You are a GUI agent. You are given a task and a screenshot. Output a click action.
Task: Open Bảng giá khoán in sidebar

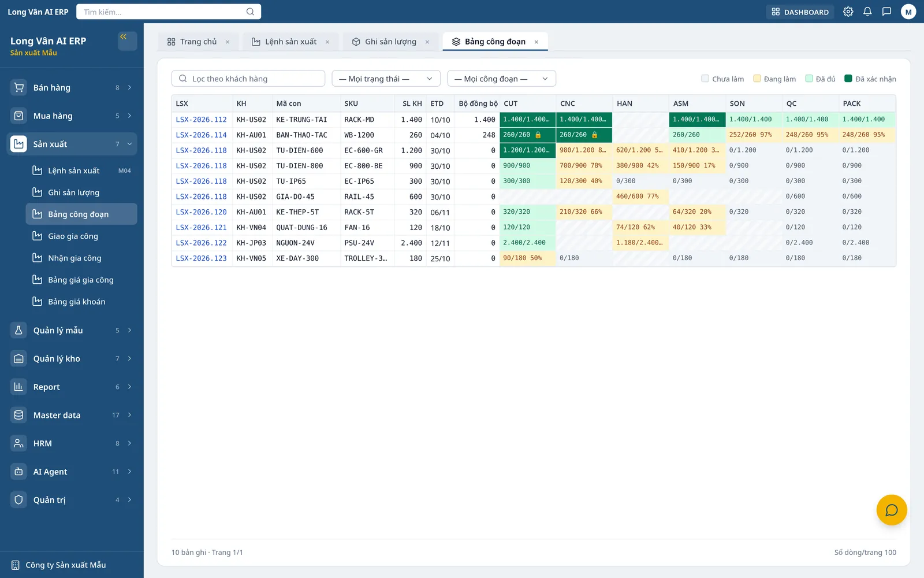(81, 302)
